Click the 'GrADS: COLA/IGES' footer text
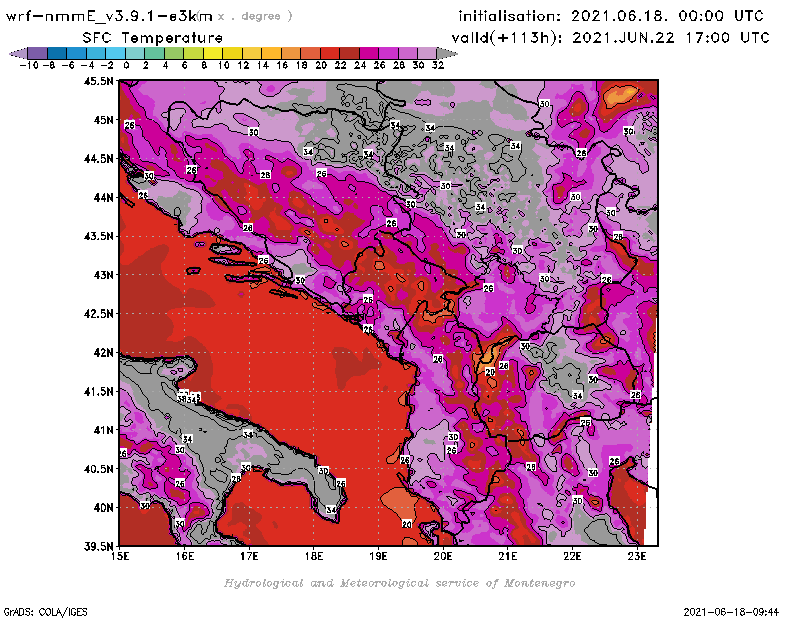 [x=45, y=612]
